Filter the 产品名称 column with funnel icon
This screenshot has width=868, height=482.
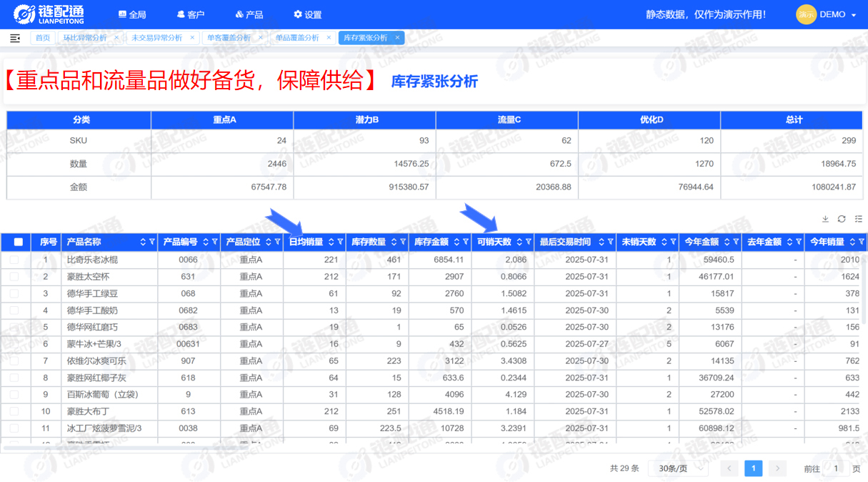pos(152,242)
